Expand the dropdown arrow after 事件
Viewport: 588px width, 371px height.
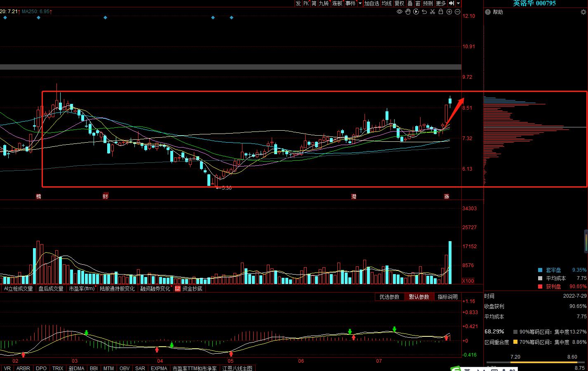(x=360, y=3)
